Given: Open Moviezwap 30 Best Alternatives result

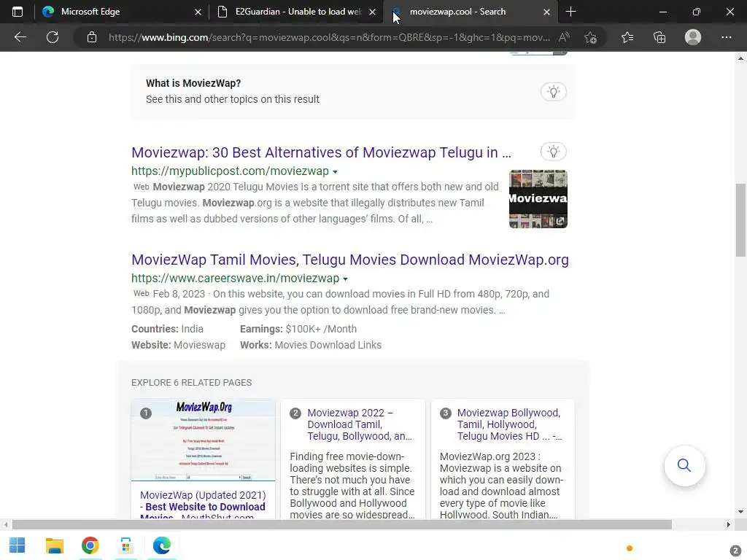Looking at the screenshot, I should (x=321, y=152).
